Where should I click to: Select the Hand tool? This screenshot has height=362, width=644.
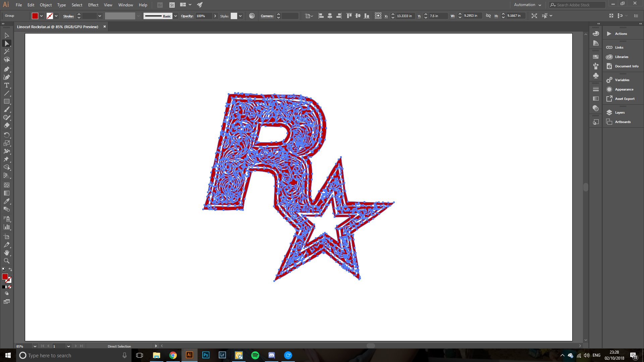coord(6,253)
